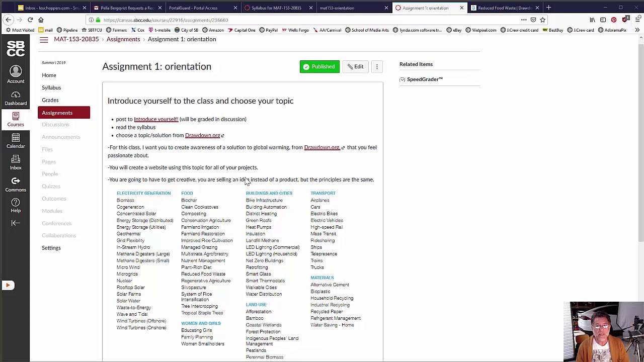Collapse the global navigation arrow
This screenshot has height=362, width=644.
tap(16, 223)
